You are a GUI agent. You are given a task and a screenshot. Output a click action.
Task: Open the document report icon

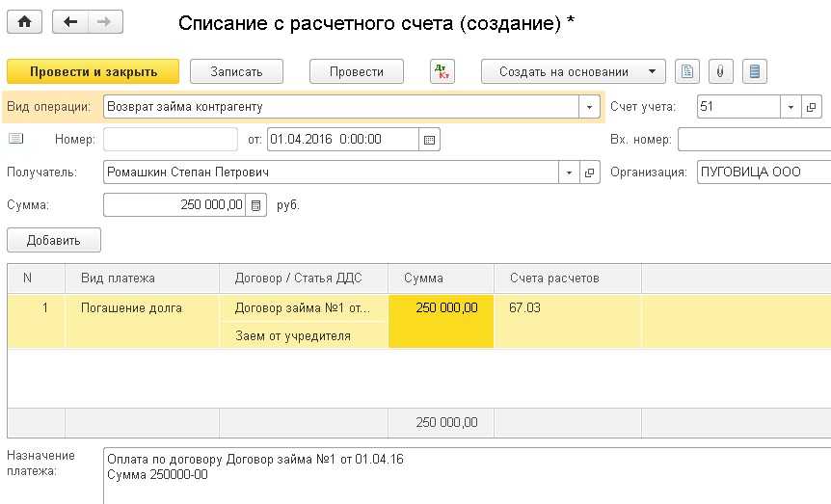coord(686,71)
